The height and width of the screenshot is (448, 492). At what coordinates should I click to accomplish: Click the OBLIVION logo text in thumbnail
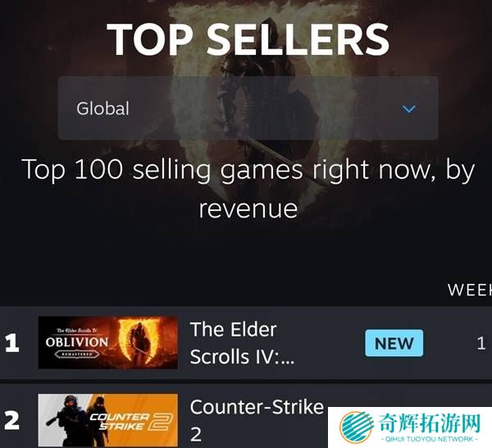[77, 342]
